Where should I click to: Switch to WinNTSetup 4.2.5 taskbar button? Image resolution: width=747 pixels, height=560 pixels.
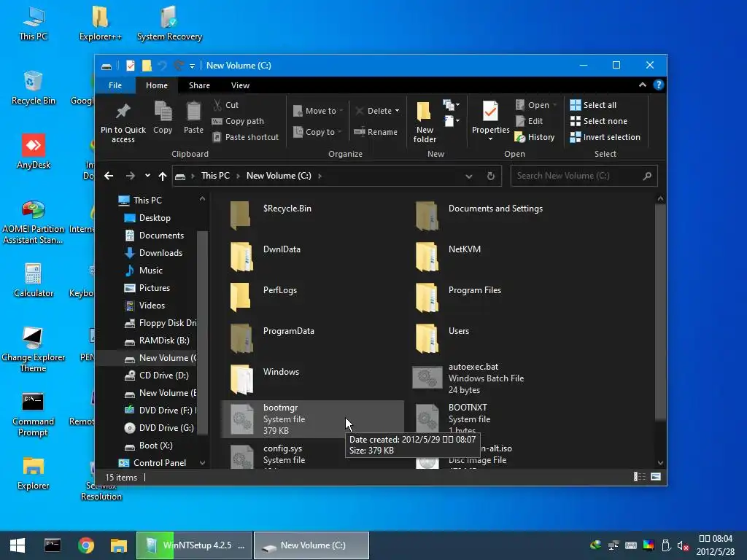pyautogui.click(x=194, y=545)
